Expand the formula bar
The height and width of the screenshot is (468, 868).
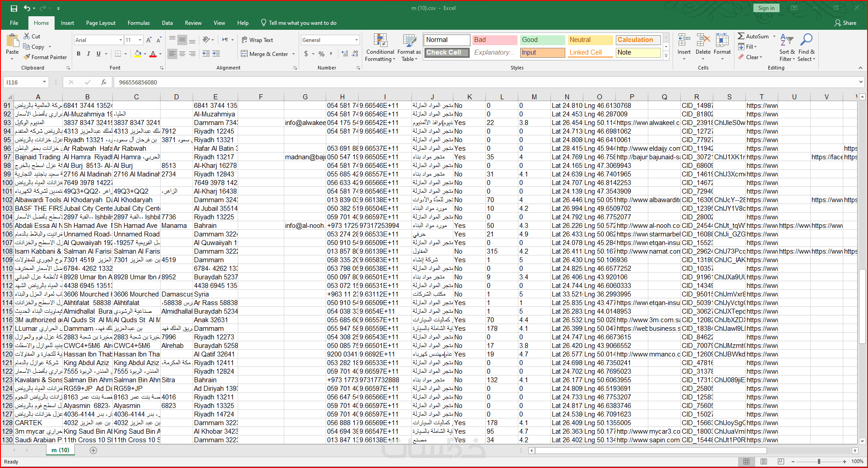pos(861,82)
